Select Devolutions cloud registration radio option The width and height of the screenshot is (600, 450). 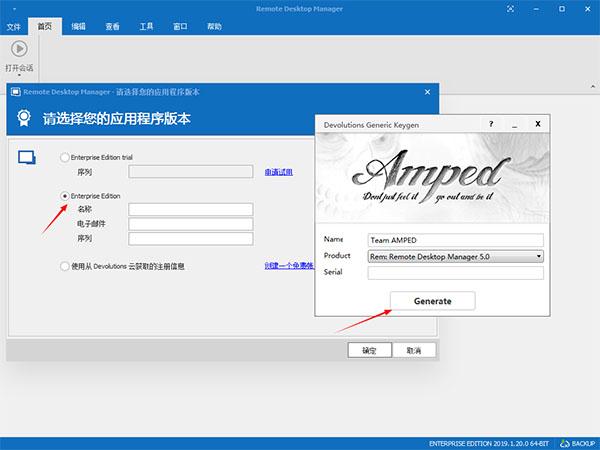[65, 266]
